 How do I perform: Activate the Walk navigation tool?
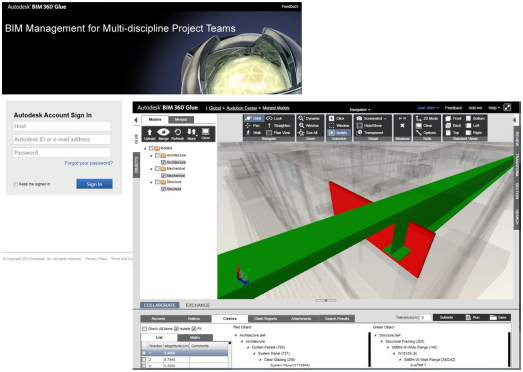click(253, 133)
